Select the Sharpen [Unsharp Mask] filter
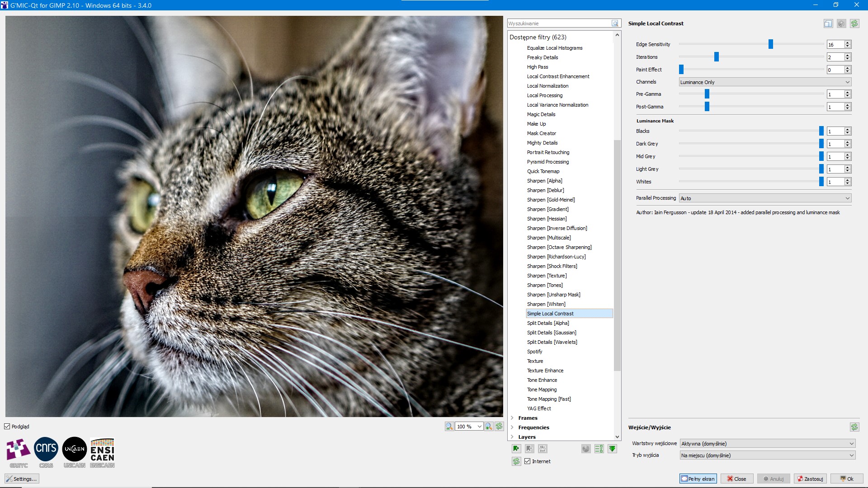The image size is (868, 488). pos(554,294)
